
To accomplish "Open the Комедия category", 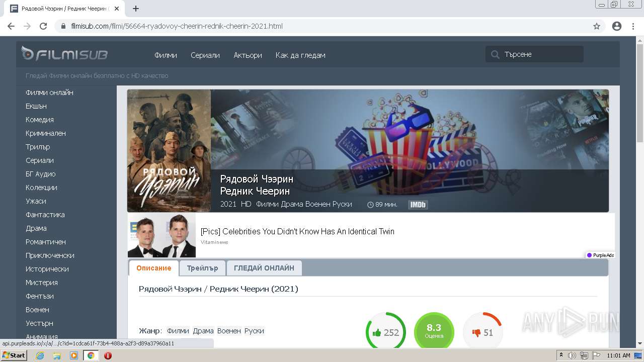I will coord(40,120).
